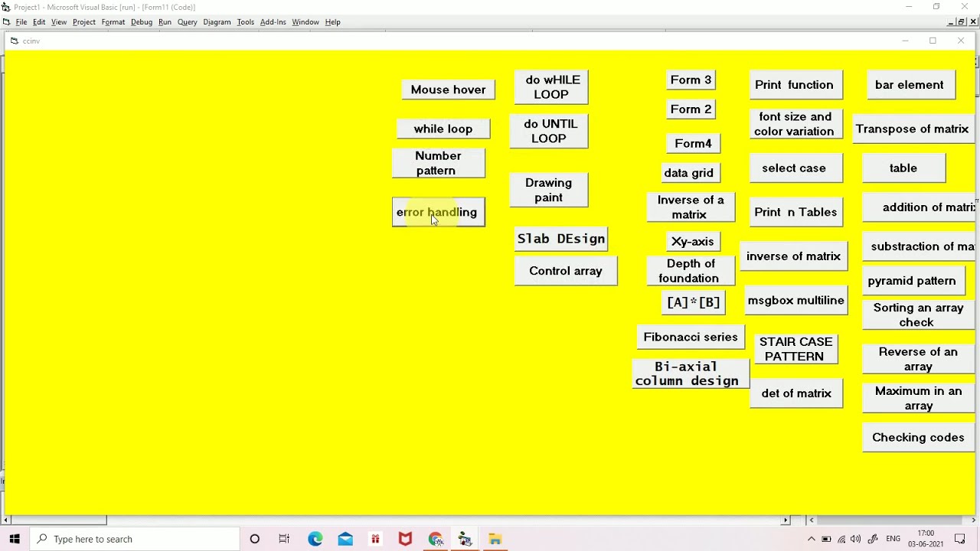Screen dimensions: 980x551
Task: Click Depth of foundation button
Action: click(690, 271)
